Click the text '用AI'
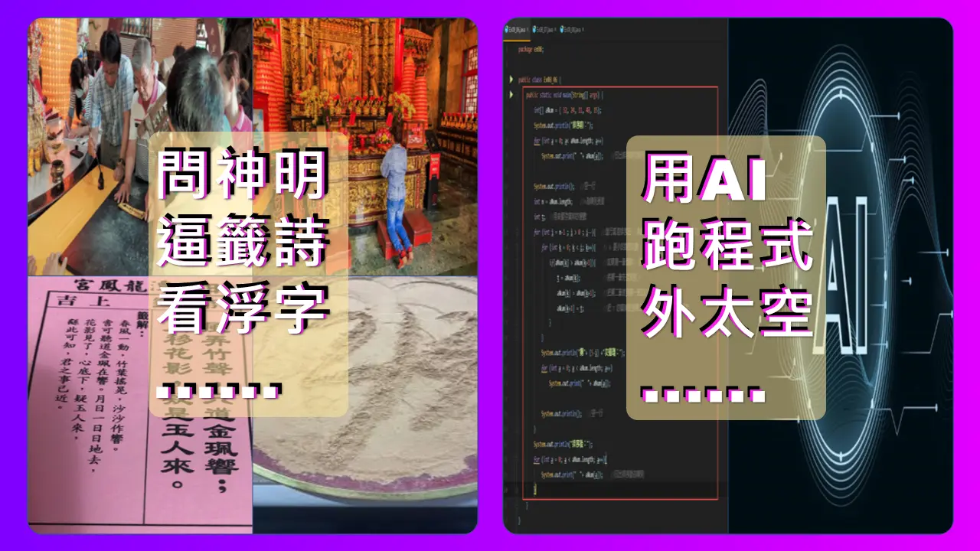Viewport: 980px width, 551px height. 705,178
